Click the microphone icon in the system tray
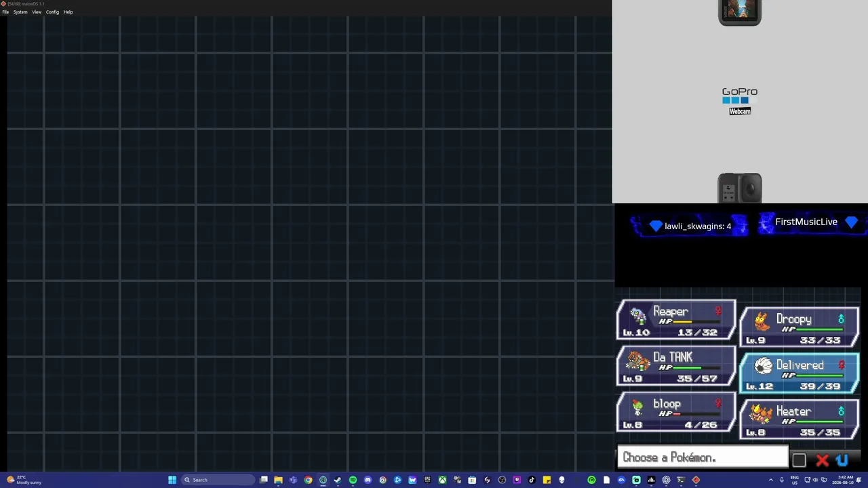 coord(782,480)
